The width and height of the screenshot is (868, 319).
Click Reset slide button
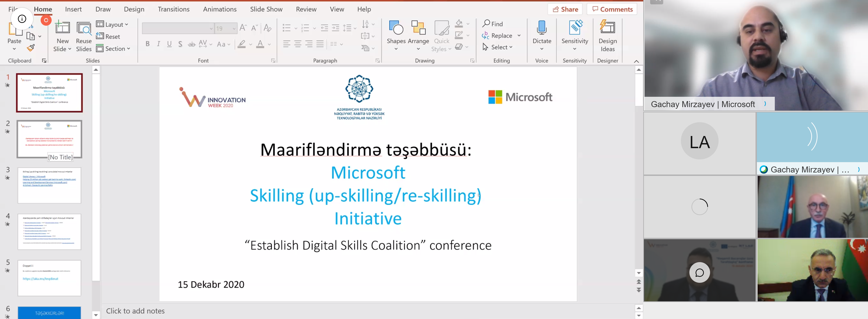point(108,36)
